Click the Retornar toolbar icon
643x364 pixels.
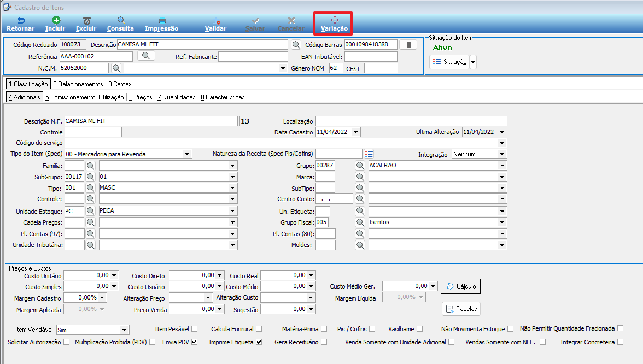(21, 21)
